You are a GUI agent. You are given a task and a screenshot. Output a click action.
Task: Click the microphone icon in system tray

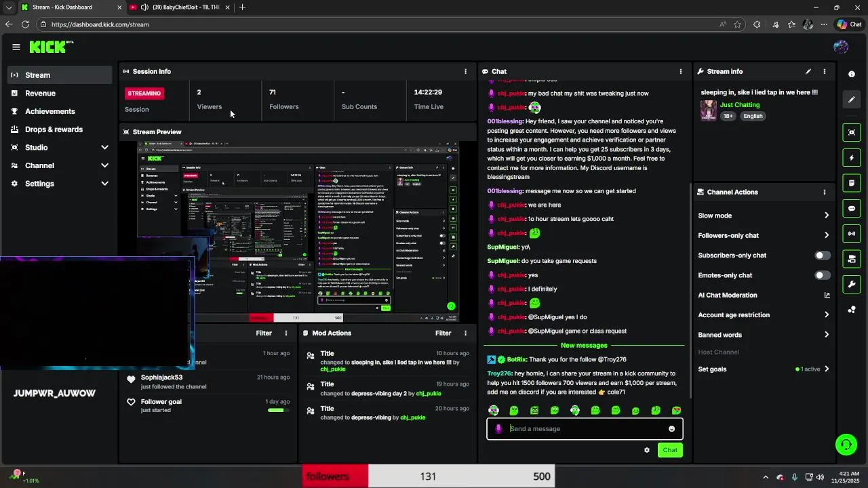pos(794,476)
